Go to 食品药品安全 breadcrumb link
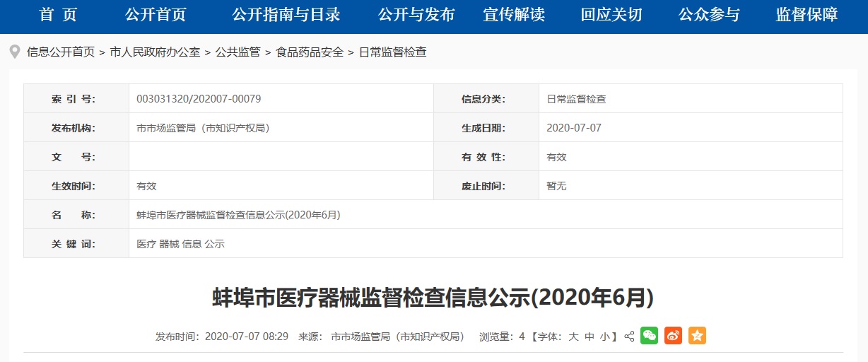The width and height of the screenshot is (868, 362). [309, 52]
